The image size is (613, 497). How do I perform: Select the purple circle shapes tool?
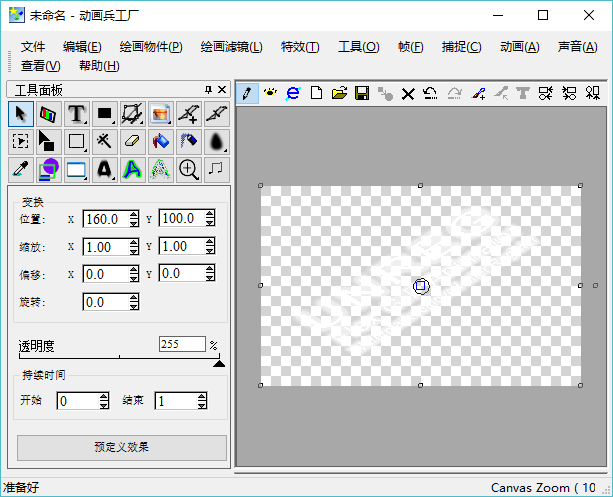pos(49,170)
